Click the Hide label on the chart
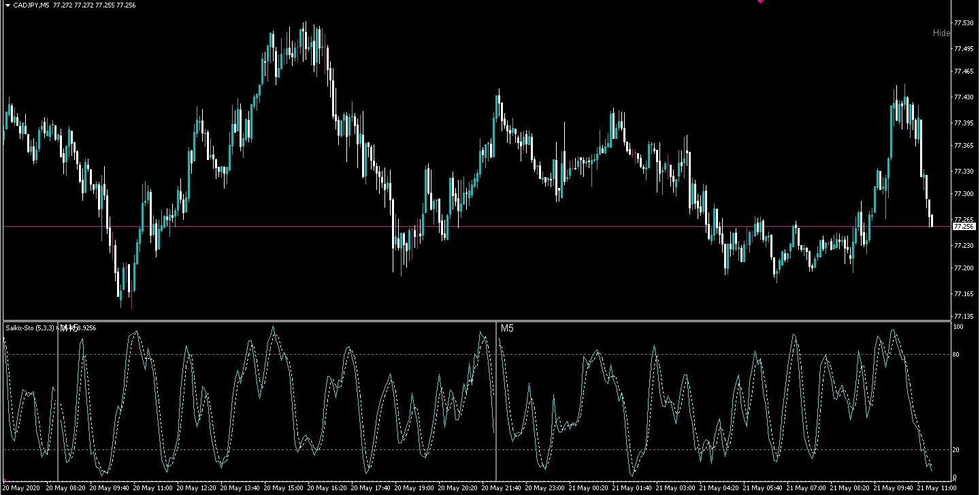This screenshot has height=495, width=980. [x=941, y=33]
